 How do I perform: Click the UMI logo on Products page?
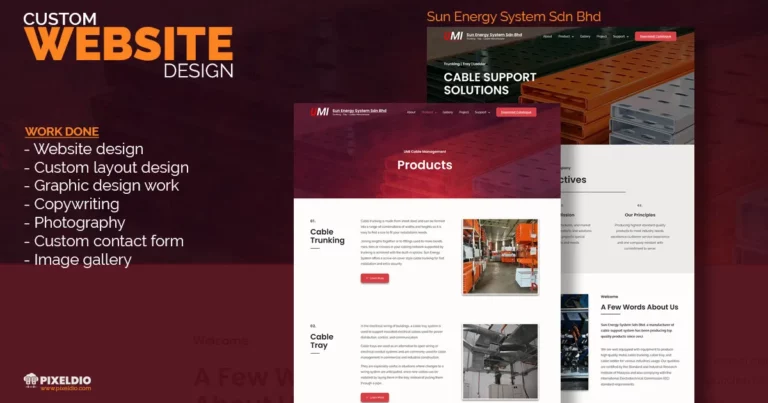point(319,112)
